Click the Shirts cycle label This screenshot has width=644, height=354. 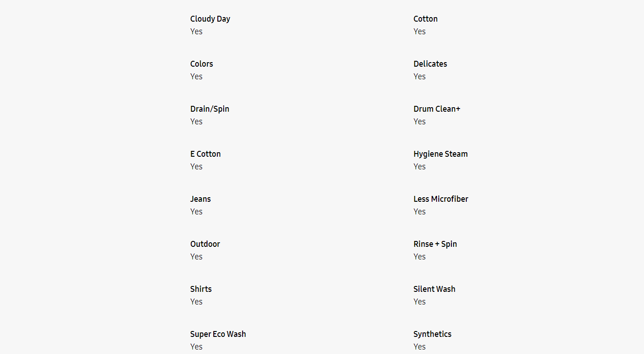point(201,289)
